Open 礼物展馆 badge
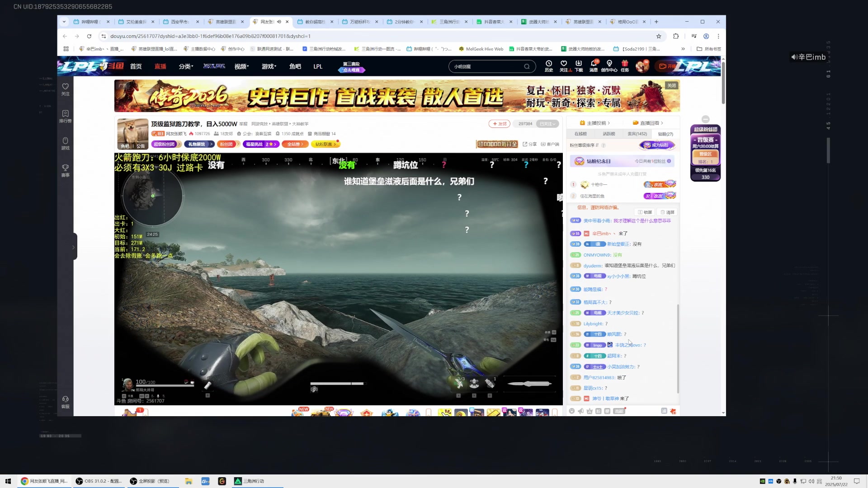This screenshot has height=488, width=868. pos(198,144)
